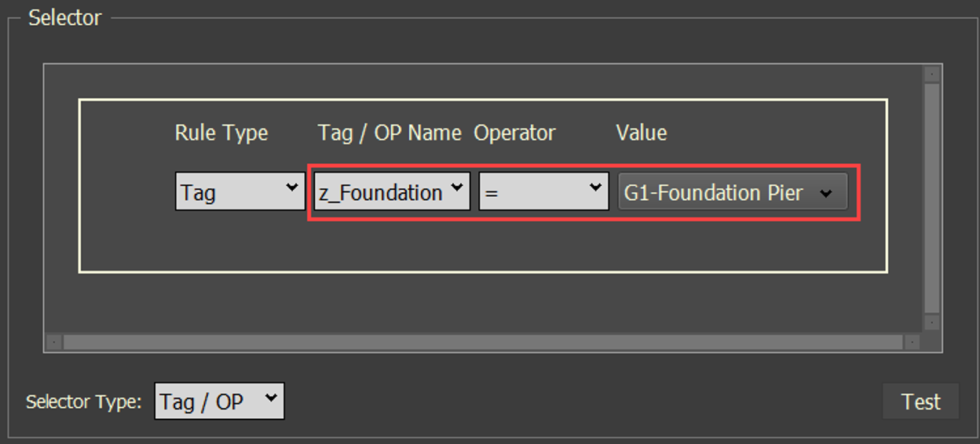Click the horizontal scrollbar left arrow
This screenshot has height=444, width=980.
pos(53,343)
